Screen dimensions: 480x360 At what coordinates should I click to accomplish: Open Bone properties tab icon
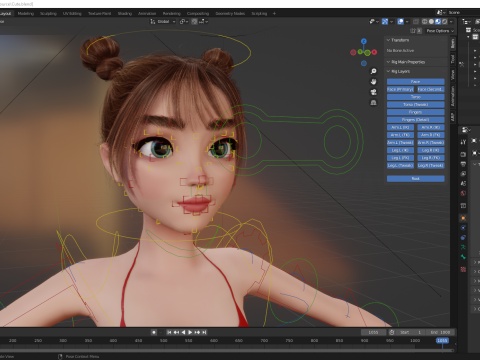tap(463, 257)
